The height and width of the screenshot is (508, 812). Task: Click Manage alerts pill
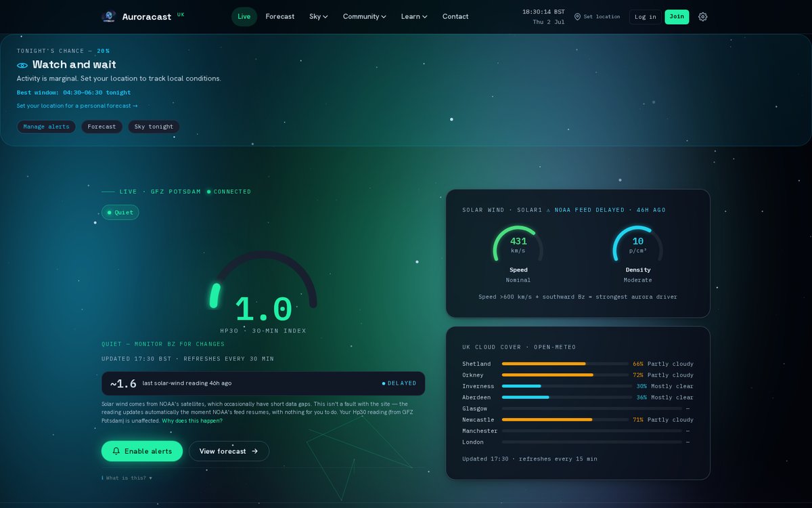pyautogui.click(x=47, y=127)
